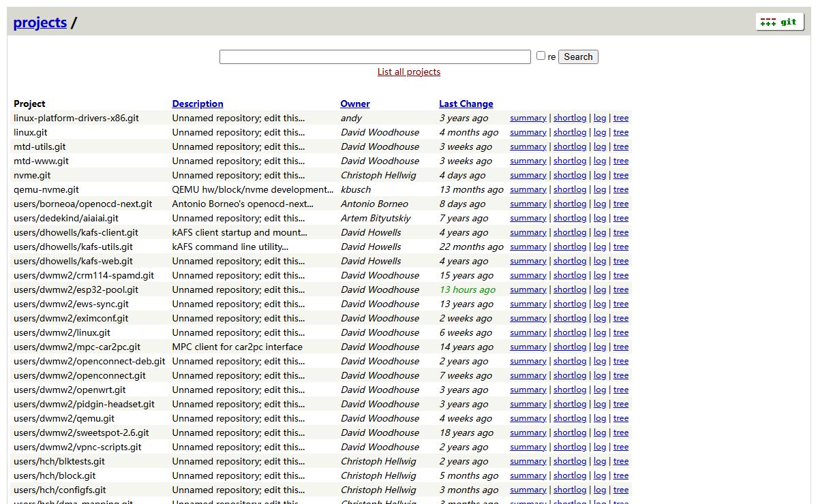The image size is (818, 504).
Task: Open summary for users/dwmw2/esp32-pool.git
Action: click(528, 290)
